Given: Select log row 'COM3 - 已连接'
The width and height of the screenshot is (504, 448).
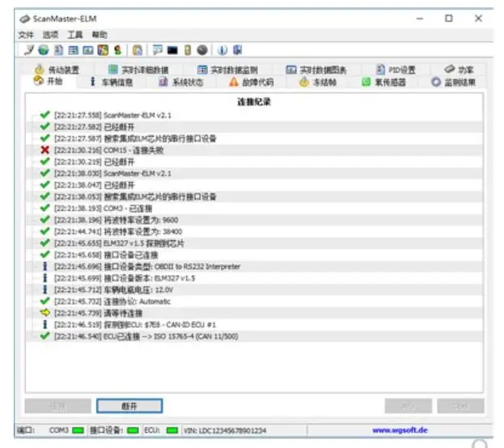Looking at the screenshot, I should [x=254, y=209].
